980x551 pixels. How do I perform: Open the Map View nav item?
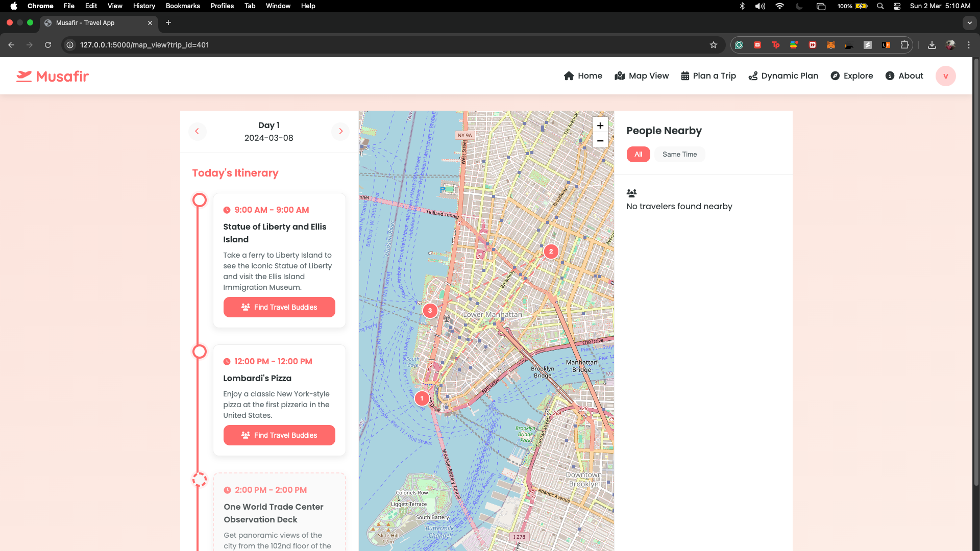click(x=642, y=76)
